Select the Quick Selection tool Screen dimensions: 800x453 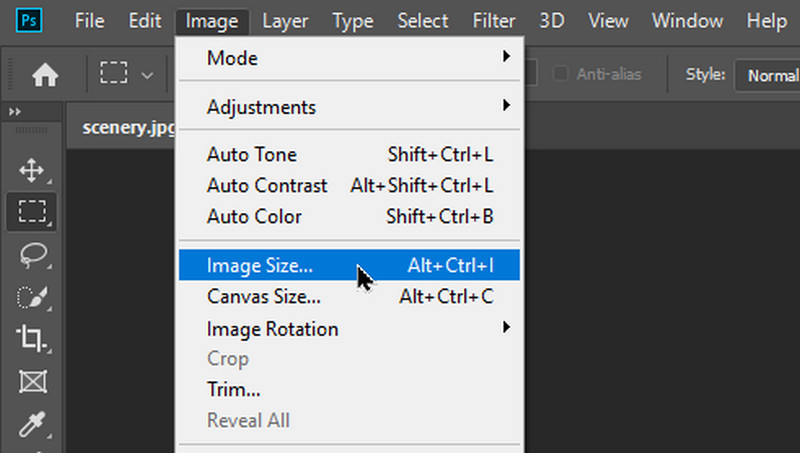(x=32, y=297)
